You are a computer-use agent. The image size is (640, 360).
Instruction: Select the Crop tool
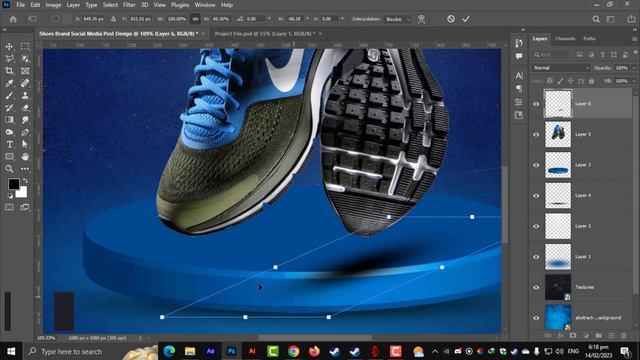pos(9,71)
